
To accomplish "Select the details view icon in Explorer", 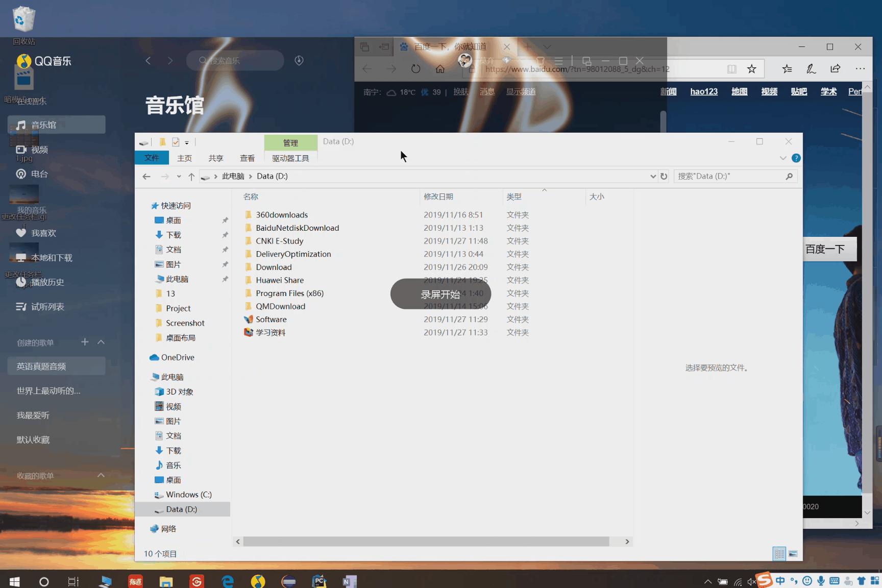I will [x=779, y=554].
